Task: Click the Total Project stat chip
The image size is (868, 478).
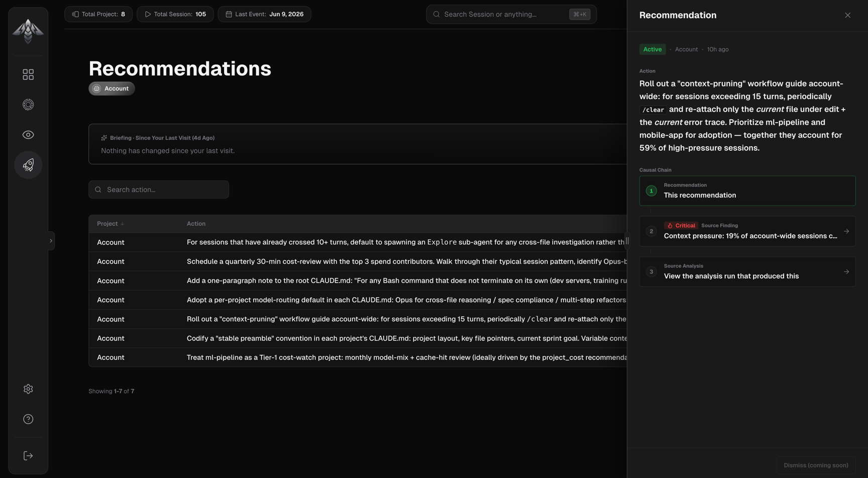Action: pos(98,14)
